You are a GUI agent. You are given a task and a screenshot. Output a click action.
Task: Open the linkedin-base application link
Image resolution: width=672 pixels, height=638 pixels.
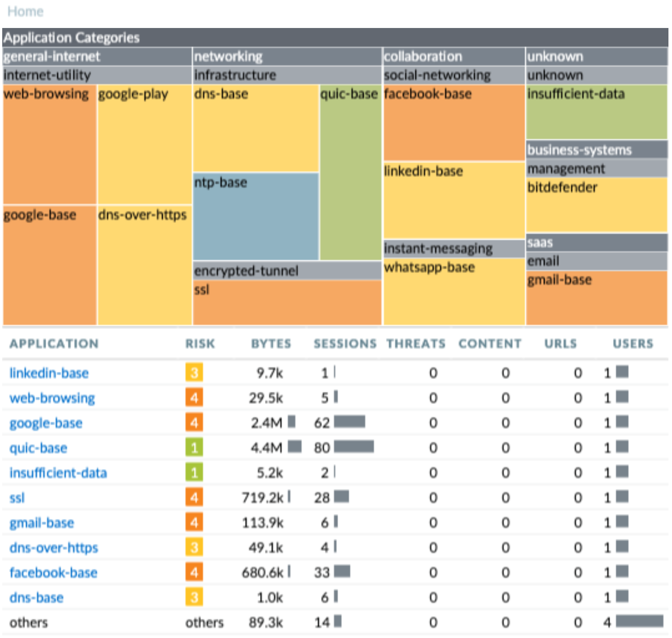(x=49, y=373)
